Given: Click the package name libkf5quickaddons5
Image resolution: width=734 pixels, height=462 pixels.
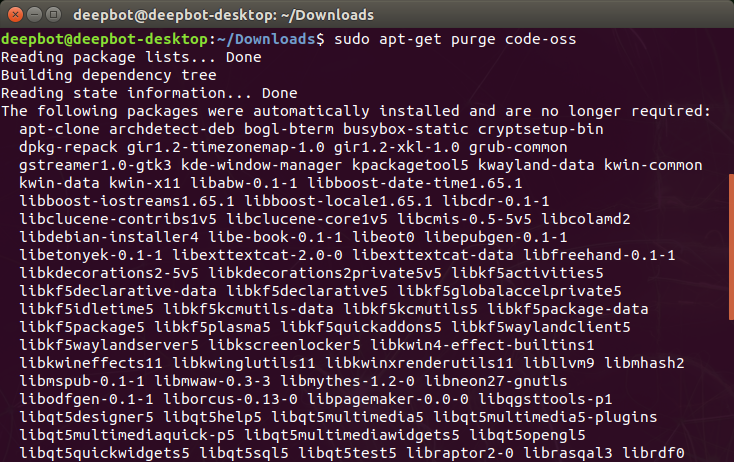Looking at the screenshot, I should tap(360, 327).
